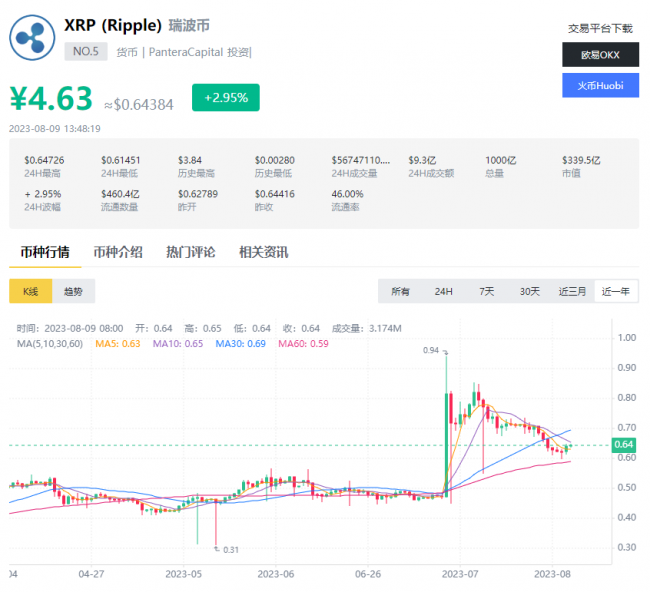
Task: Select the K线 chart mode
Action: pyautogui.click(x=31, y=291)
